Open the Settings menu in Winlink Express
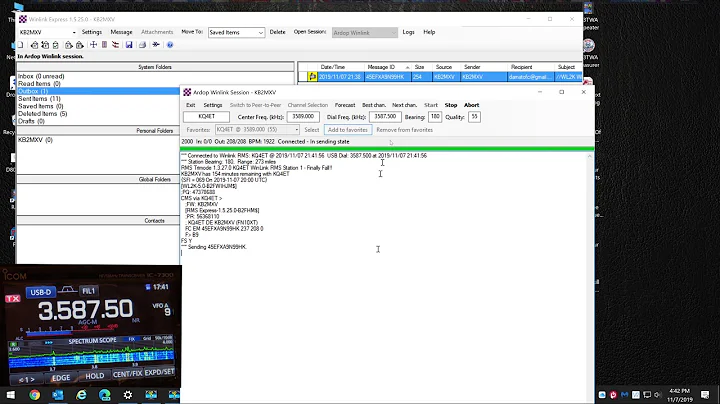The width and height of the screenshot is (720, 404). [92, 32]
